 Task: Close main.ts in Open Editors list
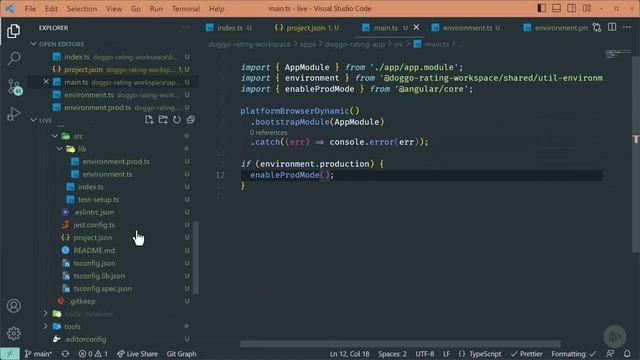point(46,82)
